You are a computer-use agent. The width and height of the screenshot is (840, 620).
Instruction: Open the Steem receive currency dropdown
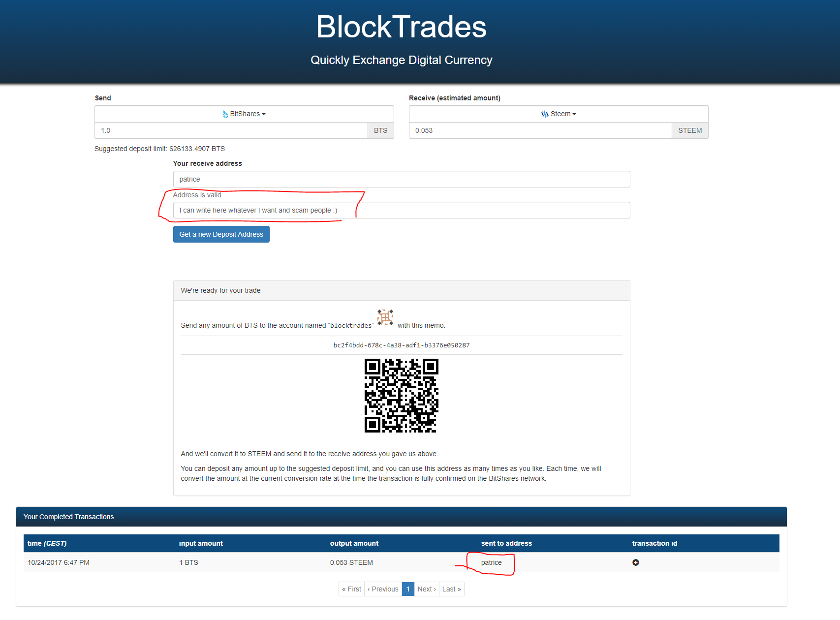(559, 114)
